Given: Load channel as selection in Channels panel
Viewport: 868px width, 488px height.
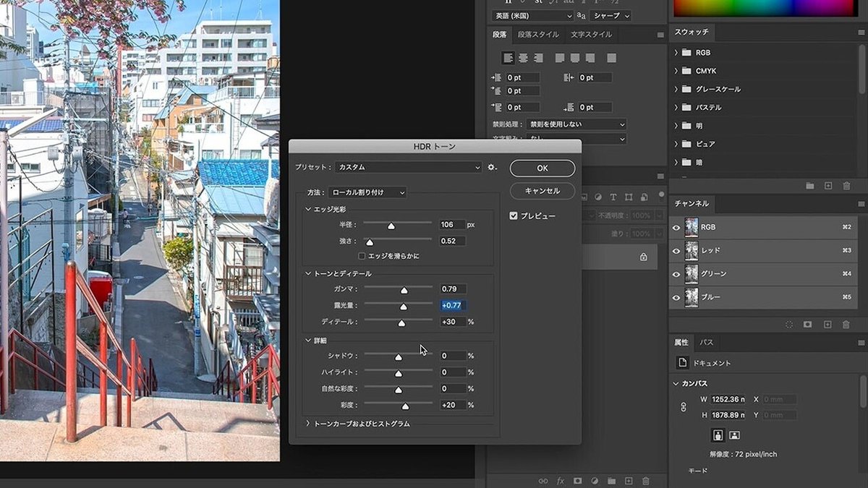Looking at the screenshot, I should (790, 325).
